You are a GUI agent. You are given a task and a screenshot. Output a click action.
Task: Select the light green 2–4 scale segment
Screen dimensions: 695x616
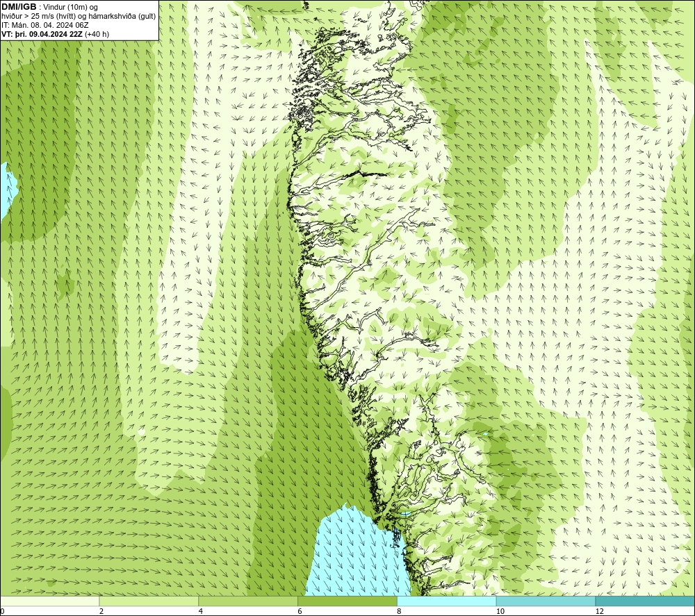point(149,601)
